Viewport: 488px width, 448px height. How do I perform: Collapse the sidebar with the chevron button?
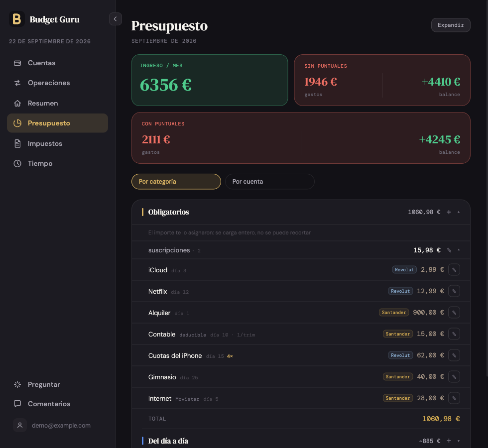[x=115, y=19]
